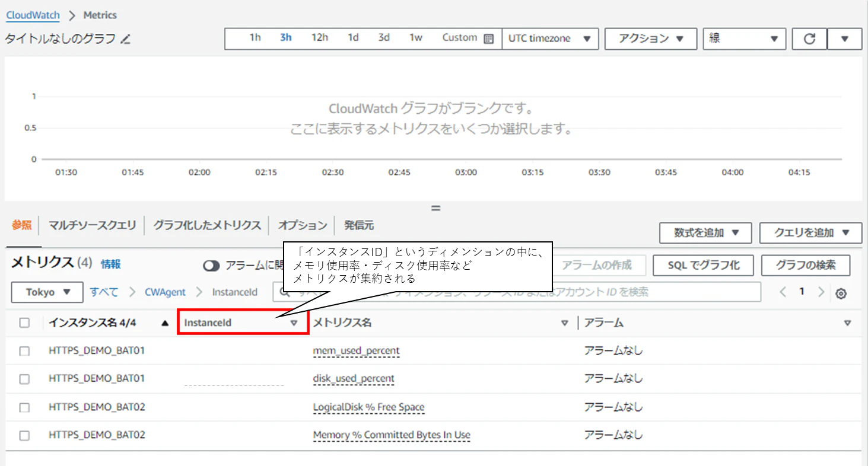Switch to the マルチソースクエリ tab
This screenshot has width=868, height=466.
point(92,225)
